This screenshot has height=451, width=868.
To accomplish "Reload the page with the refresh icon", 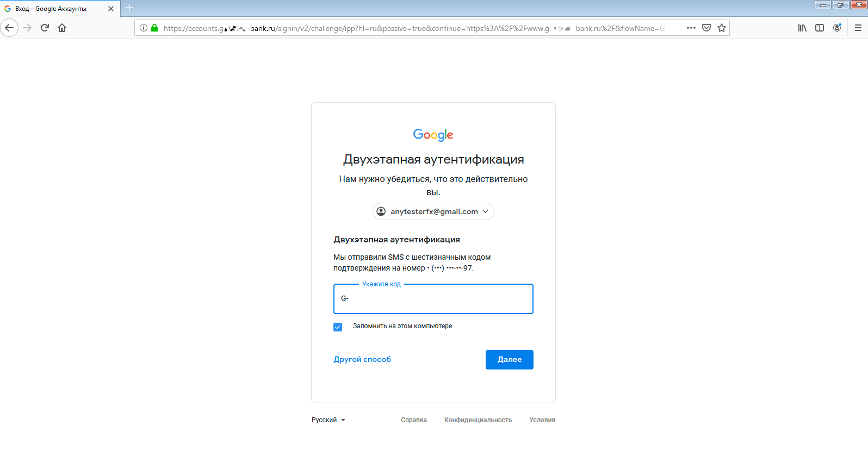I will pos(45,28).
